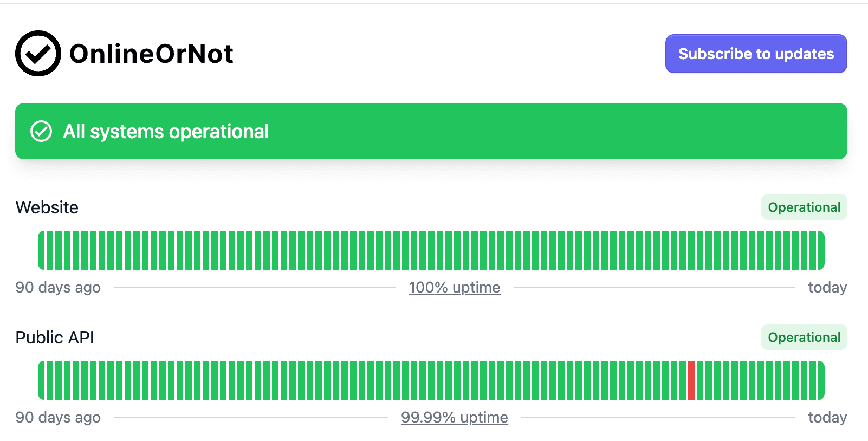The width and height of the screenshot is (868, 441).
Task: Select the Operational badge next to Public API
Action: tap(804, 337)
